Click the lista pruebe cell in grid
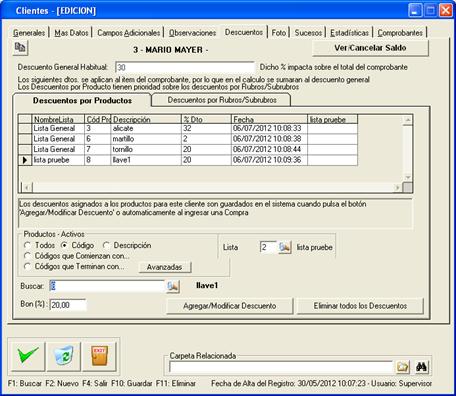456x396 pixels. (x=58, y=160)
